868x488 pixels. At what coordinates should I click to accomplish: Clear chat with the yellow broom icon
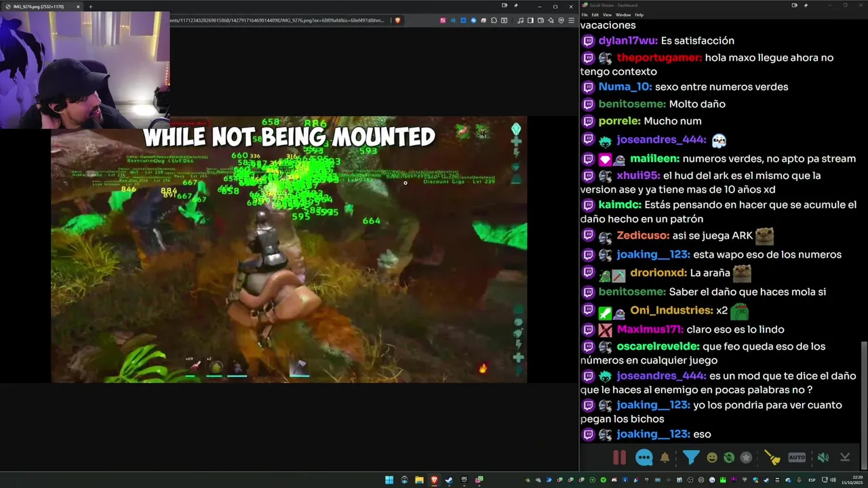click(x=772, y=457)
